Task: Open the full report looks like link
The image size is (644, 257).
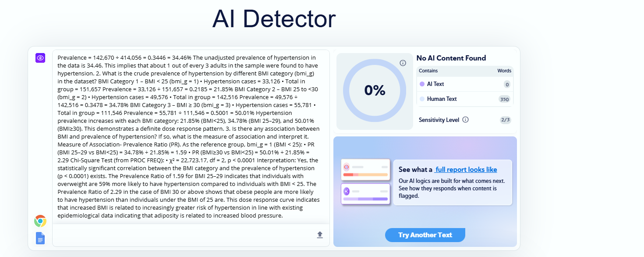Action: (x=466, y=170)
